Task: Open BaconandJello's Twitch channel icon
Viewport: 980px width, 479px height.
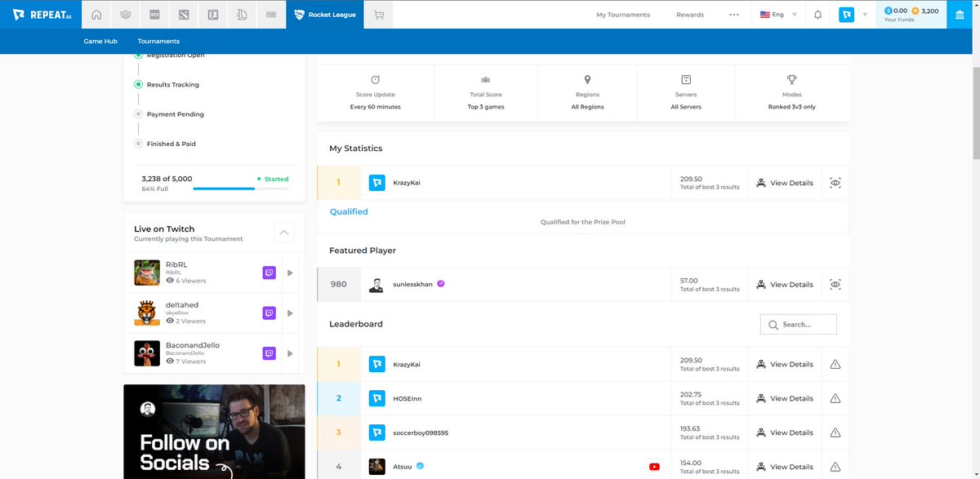Action: click(x=269, y=353)
